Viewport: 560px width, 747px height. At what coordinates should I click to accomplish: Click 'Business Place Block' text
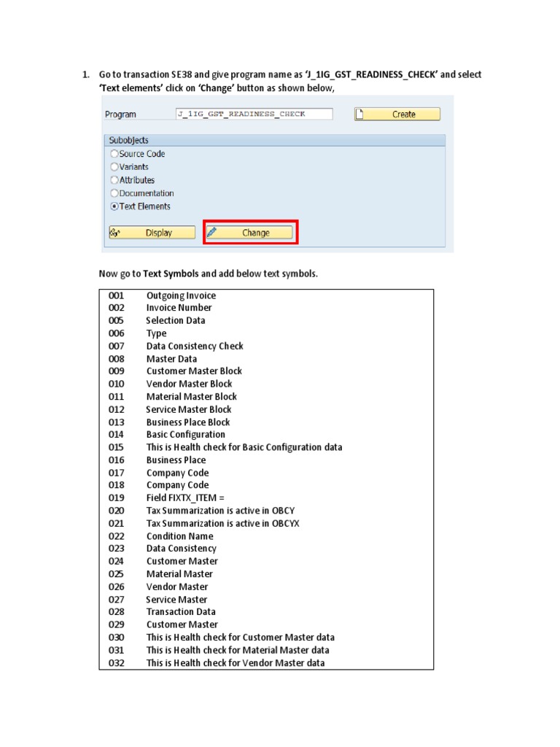[188, 422]
